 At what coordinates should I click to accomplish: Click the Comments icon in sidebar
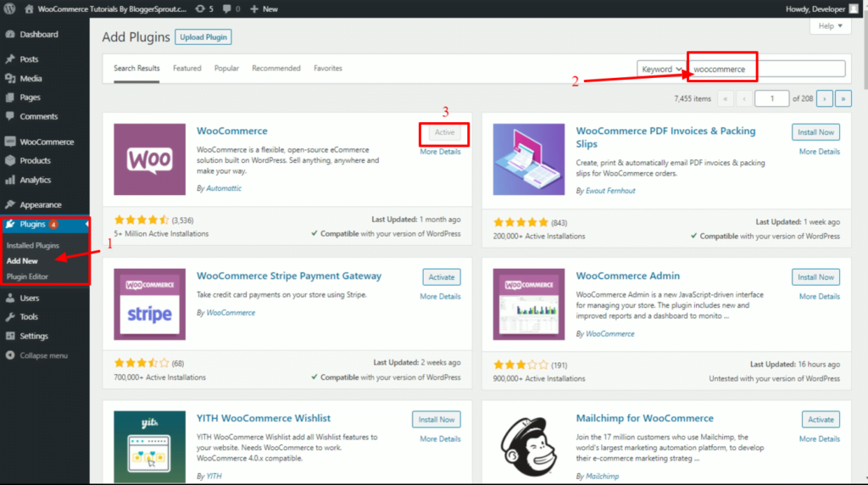(10, 116)
